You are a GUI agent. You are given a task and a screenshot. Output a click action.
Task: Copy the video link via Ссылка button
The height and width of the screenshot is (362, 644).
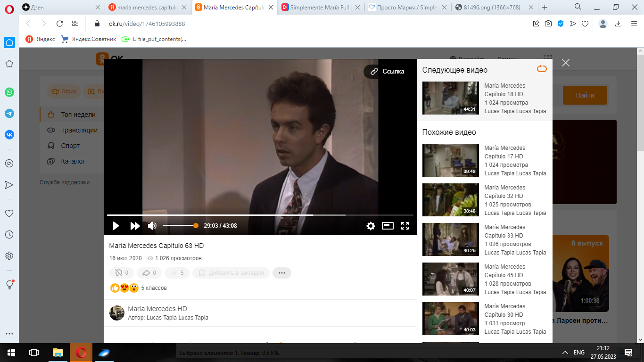click(x=387, y=71)
